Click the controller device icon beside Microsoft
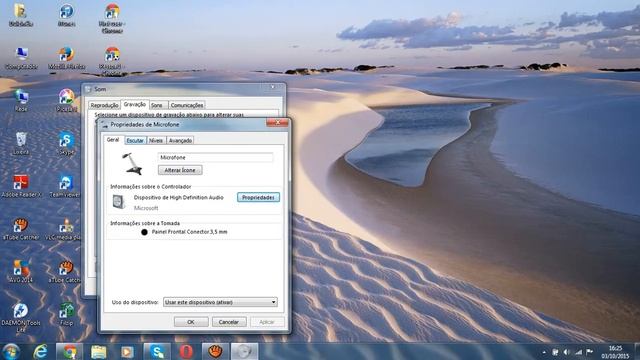 (119, 202)
